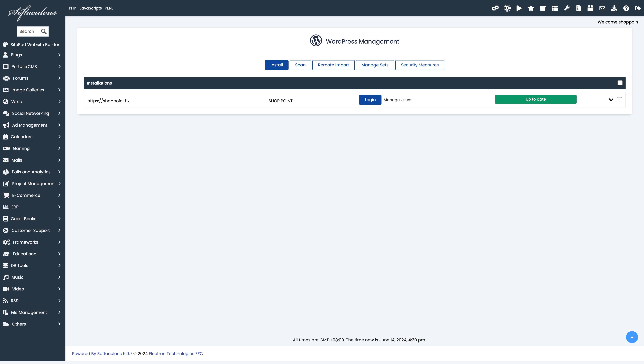This screenshot has height=364, width=644.
Task: Switch to the PHP tab
Action: click(72, 8)
